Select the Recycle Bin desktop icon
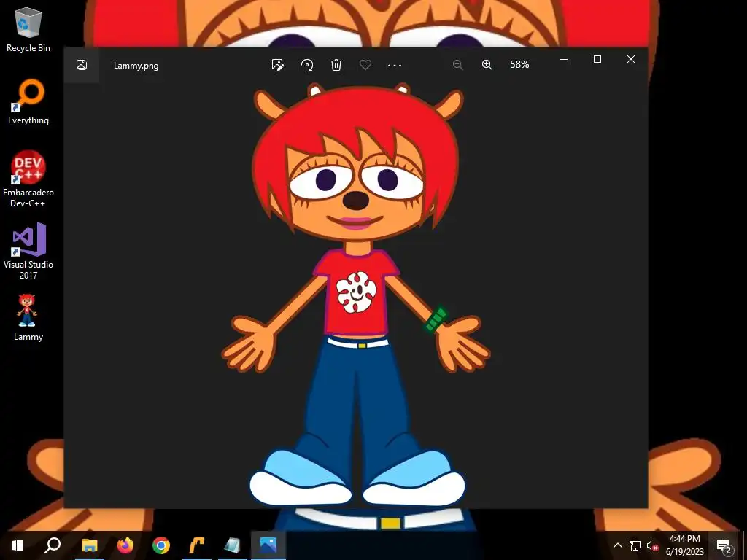This screenshot has width=747, height=560. (x=28, y=30)
